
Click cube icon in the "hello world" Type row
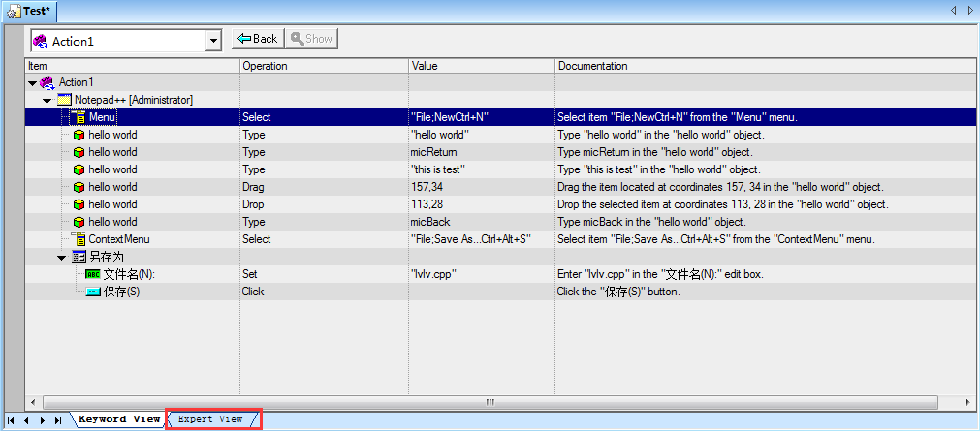[x=79, y=135]
